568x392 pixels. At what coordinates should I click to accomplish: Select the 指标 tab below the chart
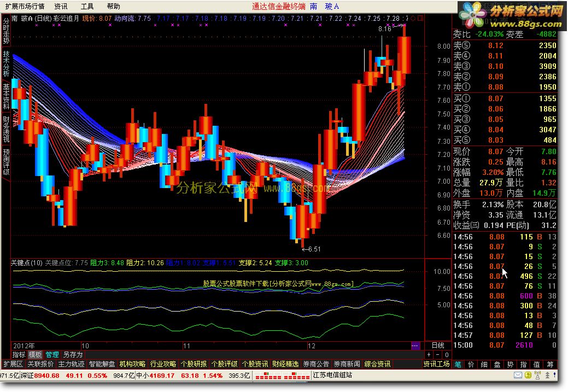[x=19, y=355]
